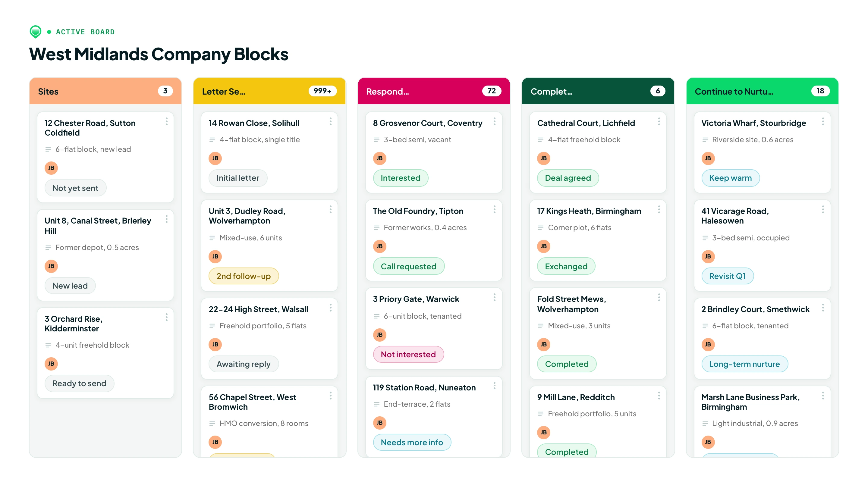This screenshot has width=868, height=482.
Task: Open menu for 12 Chester Road card
Action: tap(166, 122)
